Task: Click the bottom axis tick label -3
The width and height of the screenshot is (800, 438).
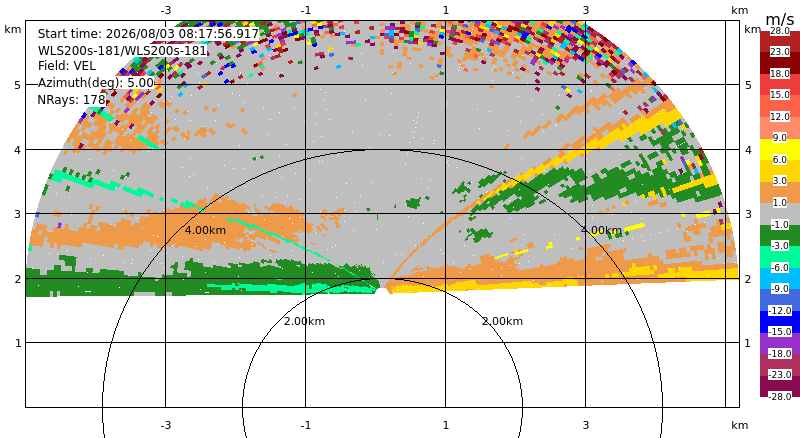Action: pyautogui.click(x=165, y=425)
